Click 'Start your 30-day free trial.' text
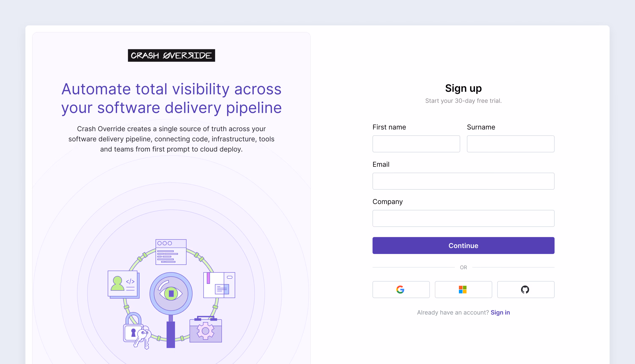 [463, 101]
